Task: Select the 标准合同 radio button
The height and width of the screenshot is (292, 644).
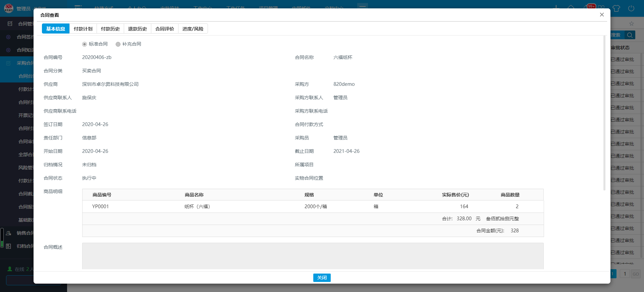Action: click(85, 44)
